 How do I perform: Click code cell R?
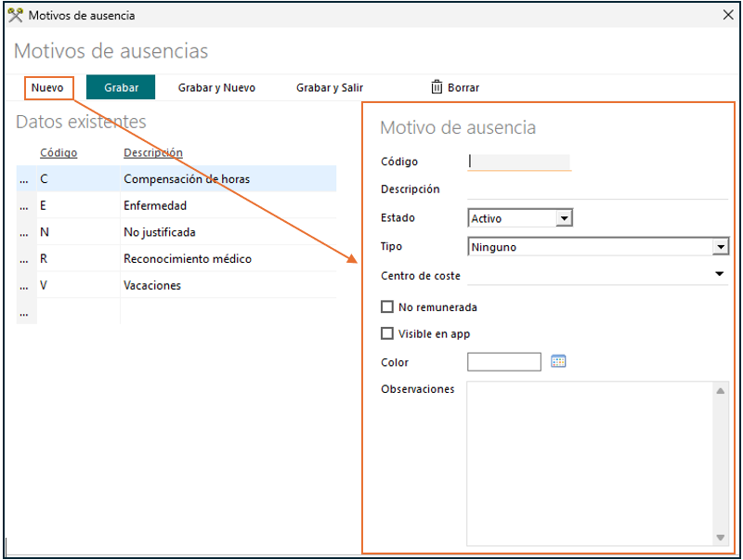click(78, 259)
